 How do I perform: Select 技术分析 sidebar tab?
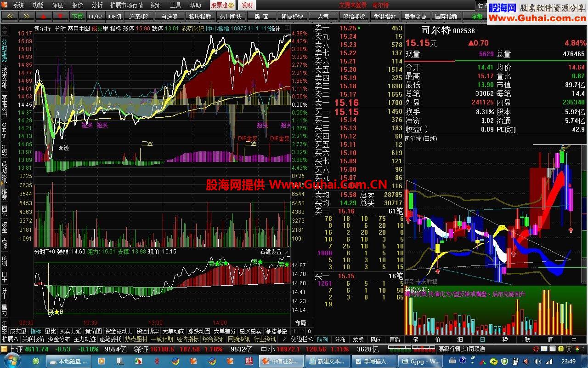point(4,78)
